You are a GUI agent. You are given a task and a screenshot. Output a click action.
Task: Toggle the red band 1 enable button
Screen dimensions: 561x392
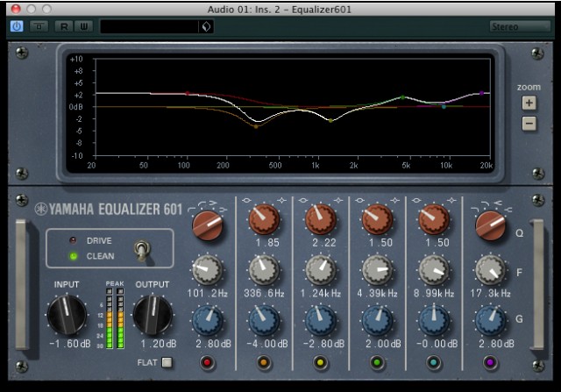pos(208,361)
